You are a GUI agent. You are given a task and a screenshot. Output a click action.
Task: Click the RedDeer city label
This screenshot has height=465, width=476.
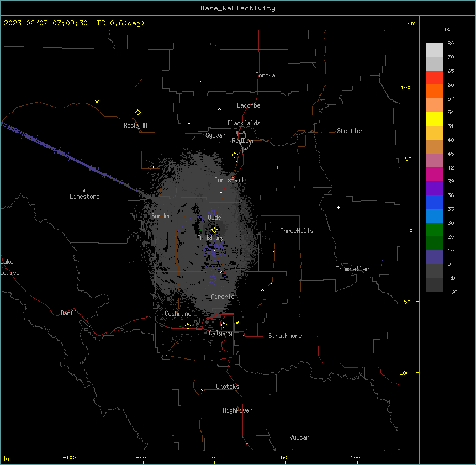[x=243, y=141]
